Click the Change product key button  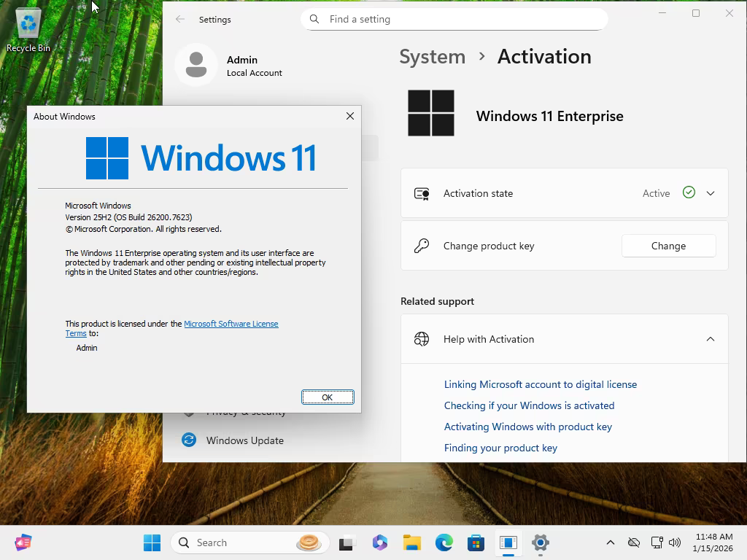click(668, 246)
